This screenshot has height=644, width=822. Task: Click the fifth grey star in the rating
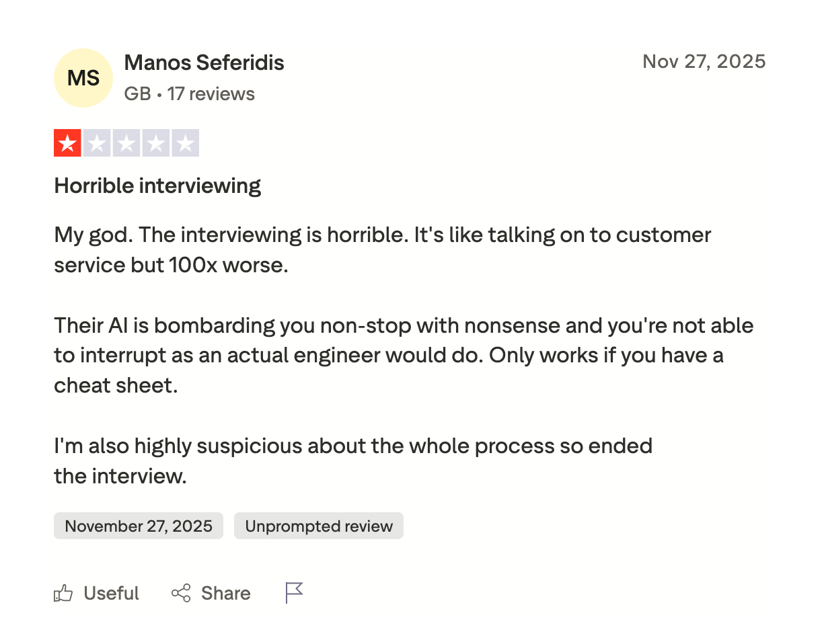186,143
